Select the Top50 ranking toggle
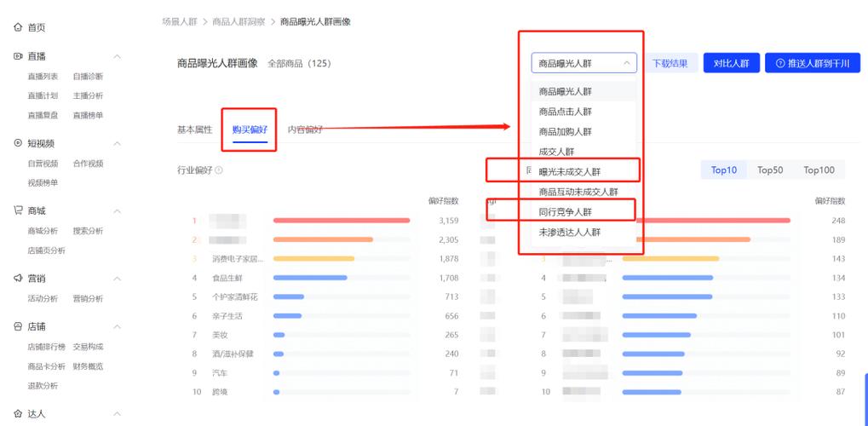This screenshot has height=426, width=868. [x=770, y=170]
